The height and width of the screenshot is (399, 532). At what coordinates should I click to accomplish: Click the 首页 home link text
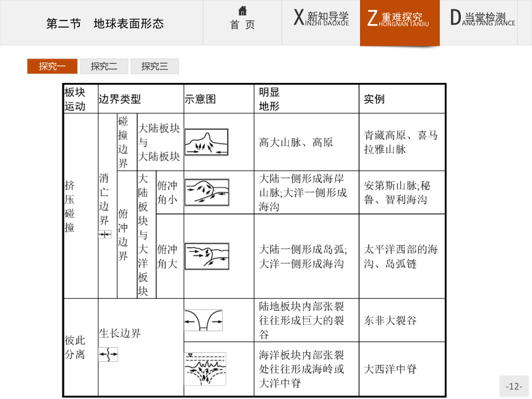tap(242, 25)
